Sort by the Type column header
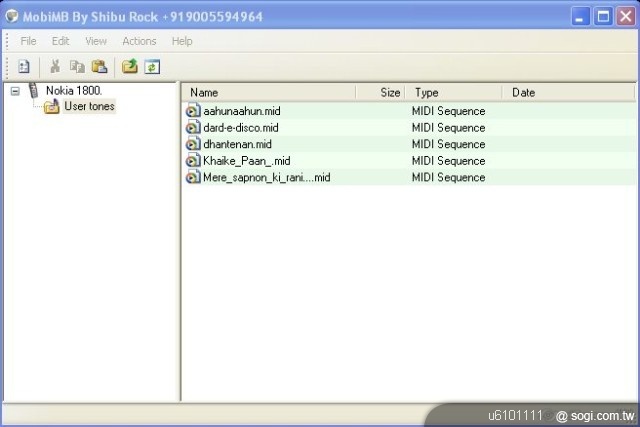640x427 pixels. point(453,93)
